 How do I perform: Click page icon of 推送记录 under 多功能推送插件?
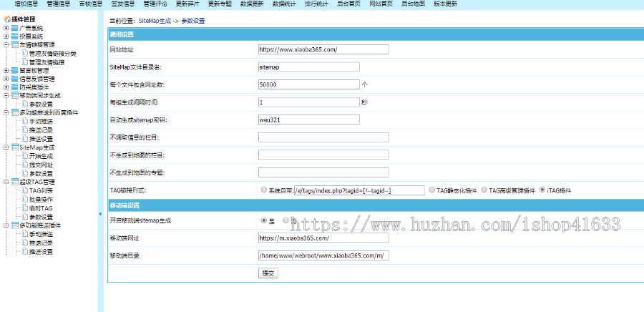pos(24,243)
